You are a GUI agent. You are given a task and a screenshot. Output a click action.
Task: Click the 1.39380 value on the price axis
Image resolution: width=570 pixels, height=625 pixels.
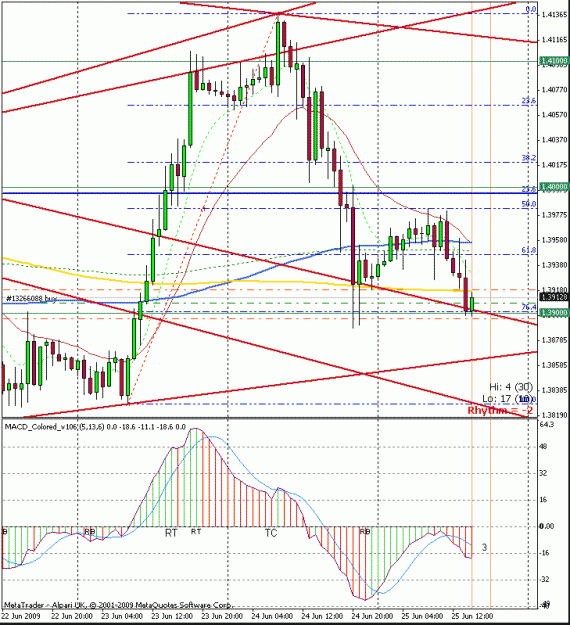click(554, 265)
